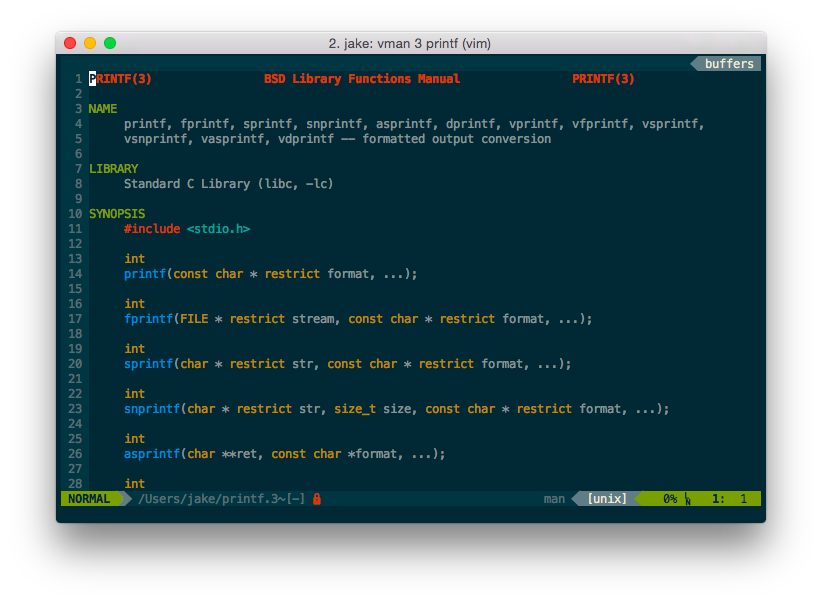Viewport: 822px width, 603px height.
Task: Click '(libc, -lc)' on line 8
Action: [295, 184]
